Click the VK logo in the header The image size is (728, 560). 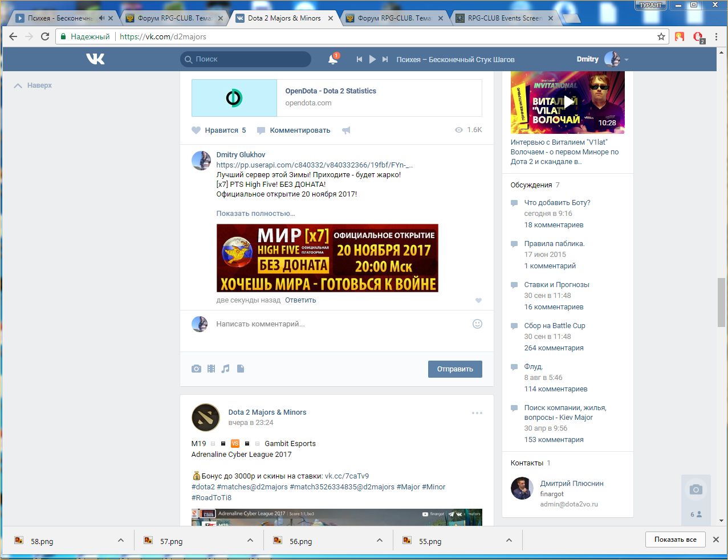tap(95, 59)
